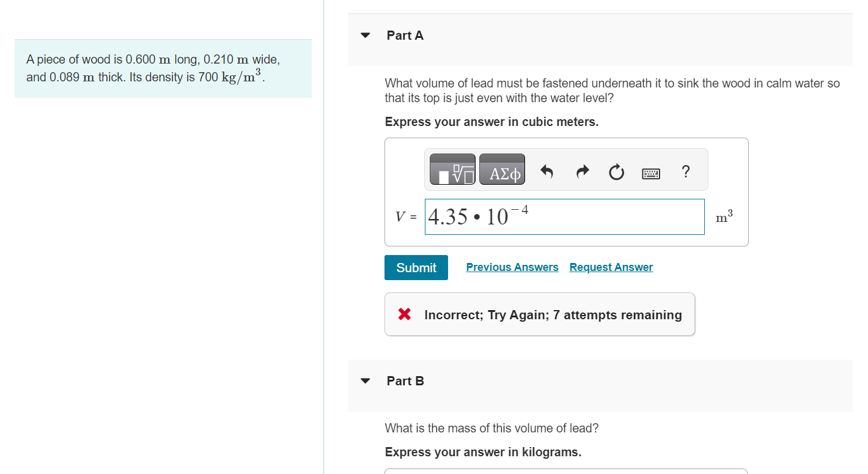This screenshot has width=868, height=474.
Task: Click the Incorrect; Try Again message
Action: click(x=553, y=314)
